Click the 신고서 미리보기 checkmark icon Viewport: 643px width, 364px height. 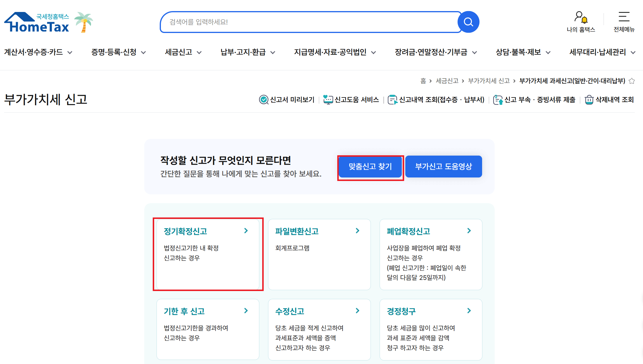tap(263, 100)
